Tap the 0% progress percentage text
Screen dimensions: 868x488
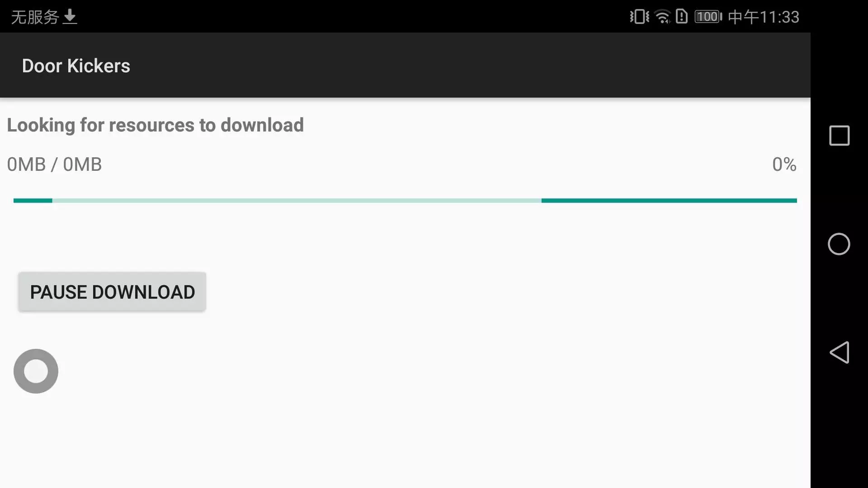784,164
